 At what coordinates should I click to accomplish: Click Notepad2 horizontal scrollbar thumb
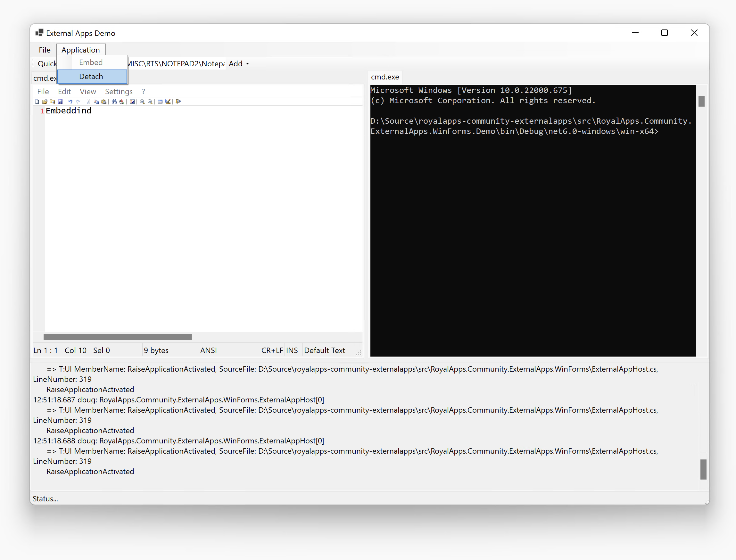[x=117, y=337]
